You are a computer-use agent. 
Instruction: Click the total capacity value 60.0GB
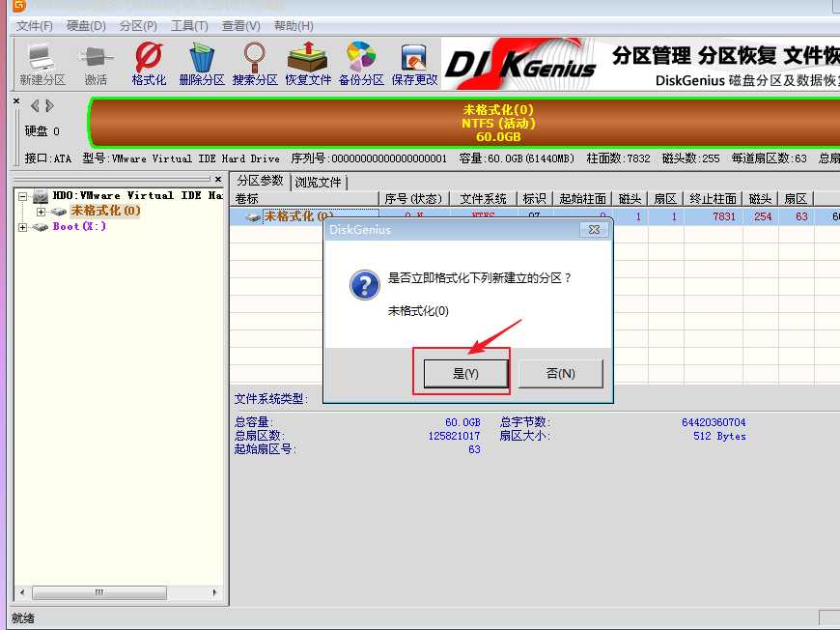click(x=462, y=422)
